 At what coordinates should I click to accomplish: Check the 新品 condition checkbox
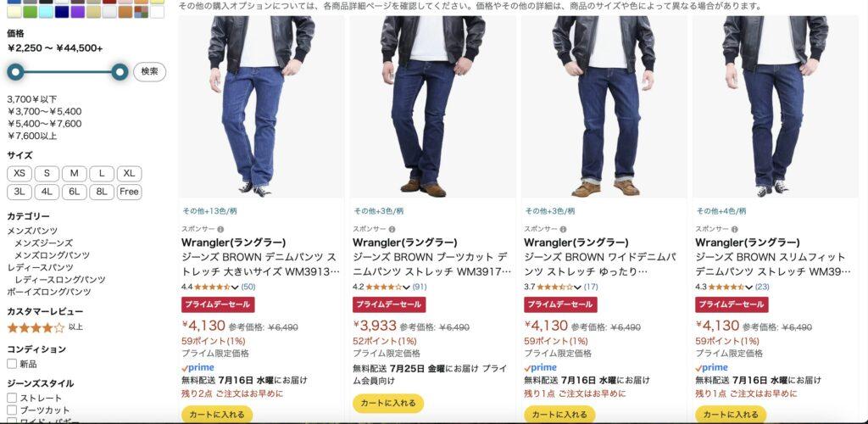12,365
